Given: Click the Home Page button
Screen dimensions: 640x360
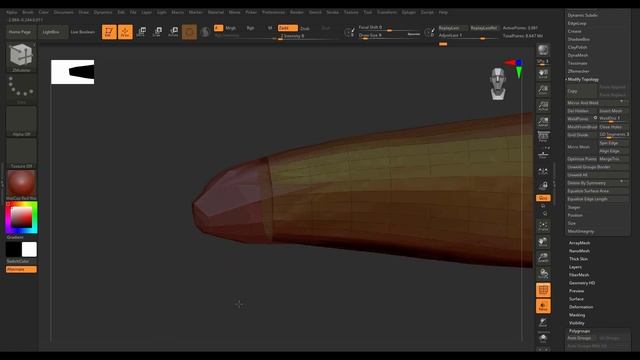Looking at the screenshot, I should (x=20, y=32).
